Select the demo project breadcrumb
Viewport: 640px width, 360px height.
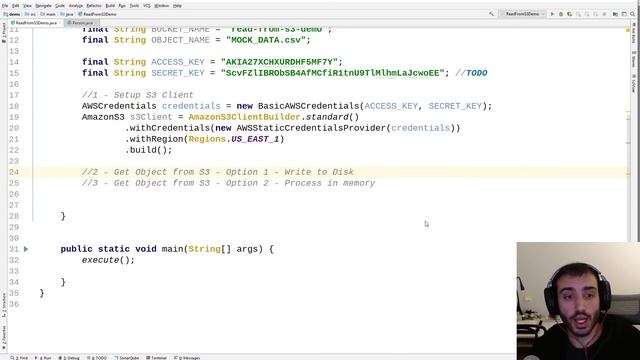[x=12, y=14]
